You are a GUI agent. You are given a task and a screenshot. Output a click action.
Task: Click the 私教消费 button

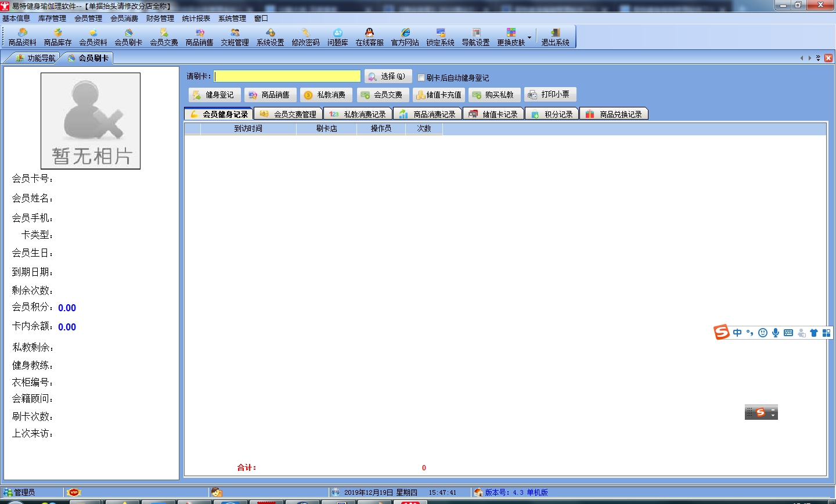(326, 95)
